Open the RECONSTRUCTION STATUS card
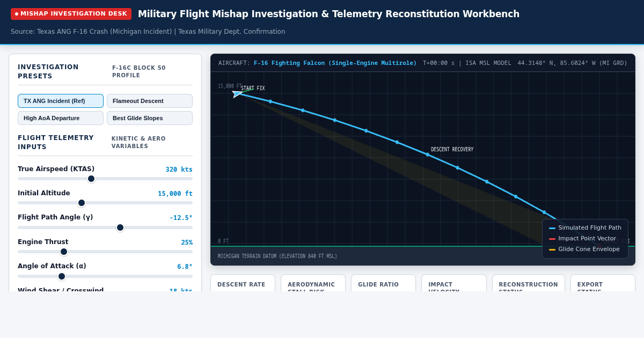This screenshot has height=338, width=644. pyautogui.click(x=529, y=283)
